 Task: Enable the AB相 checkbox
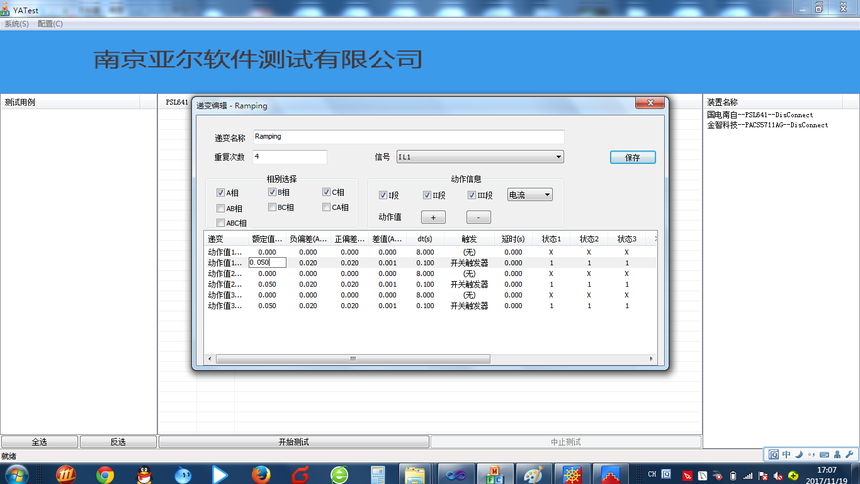pos(221,208)
